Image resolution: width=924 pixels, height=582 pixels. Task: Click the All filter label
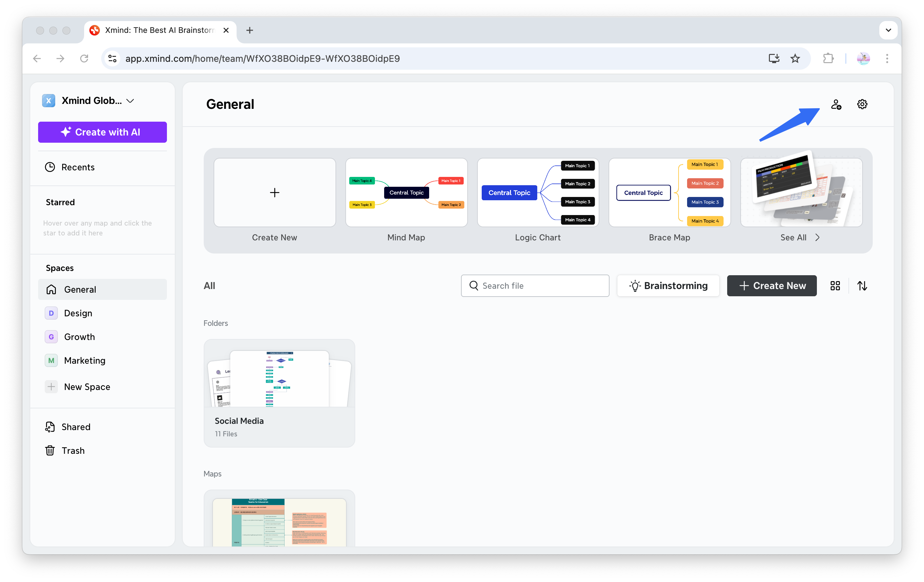209,286
